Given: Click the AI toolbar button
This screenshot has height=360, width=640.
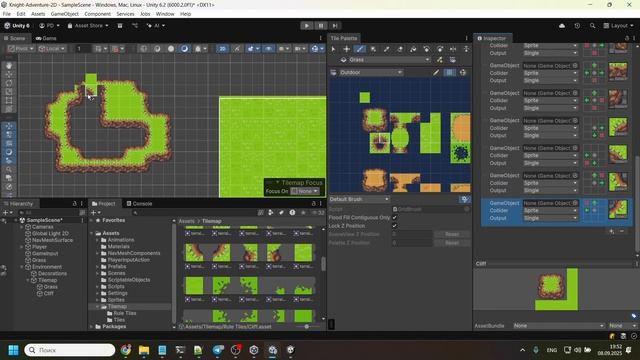Looking at the screenshot, I should point(156,25).
